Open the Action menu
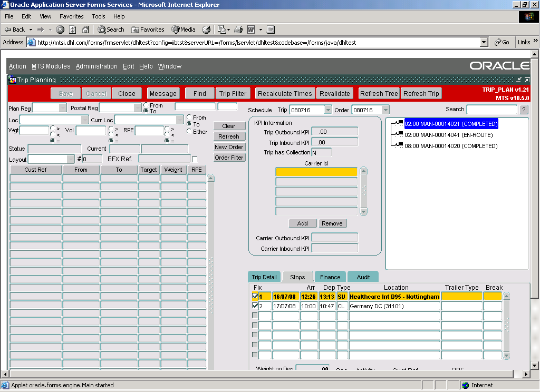 click(17, 66)
